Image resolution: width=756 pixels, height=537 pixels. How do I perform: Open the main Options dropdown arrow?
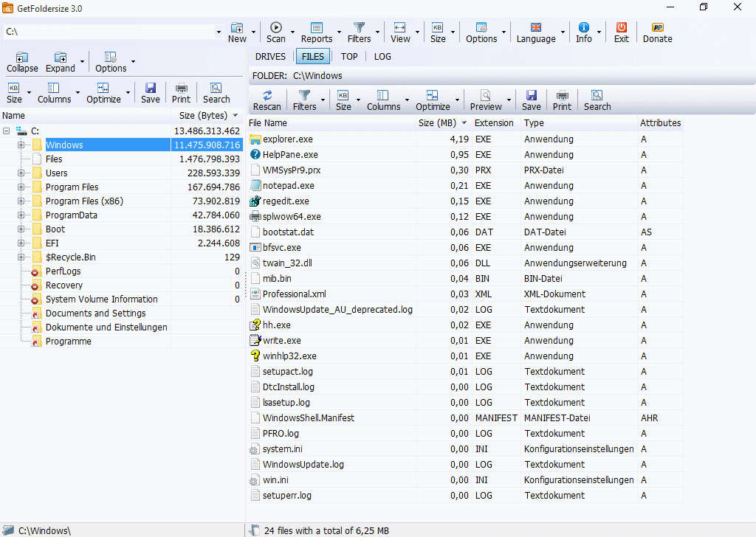coord(504,32)
